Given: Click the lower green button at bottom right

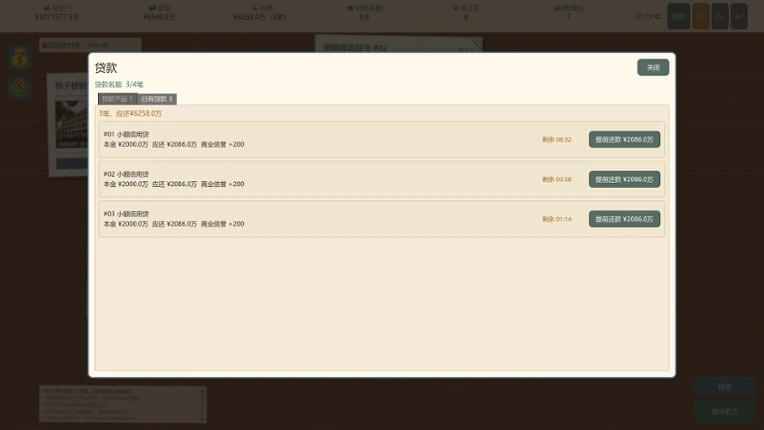Looking at the screenshot, I should (725, 411).
